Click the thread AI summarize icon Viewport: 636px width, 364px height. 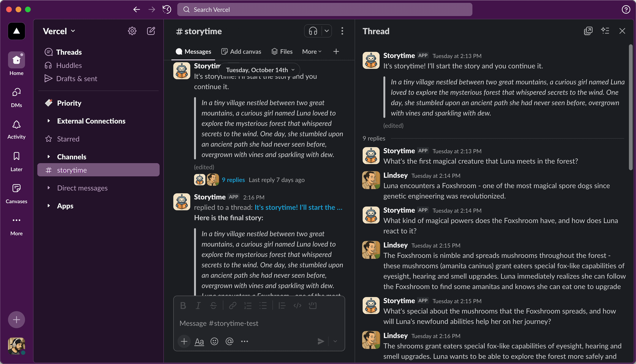pos(605,31)
